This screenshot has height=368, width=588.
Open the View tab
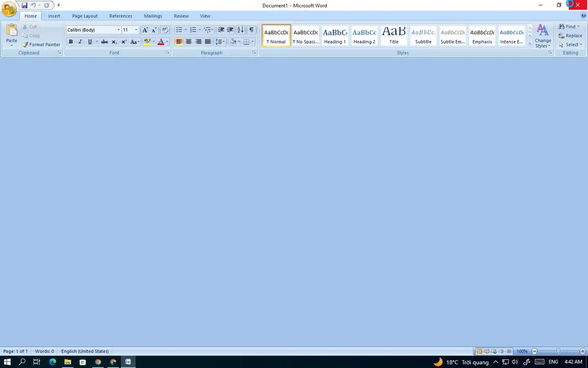tap(205, 16)
